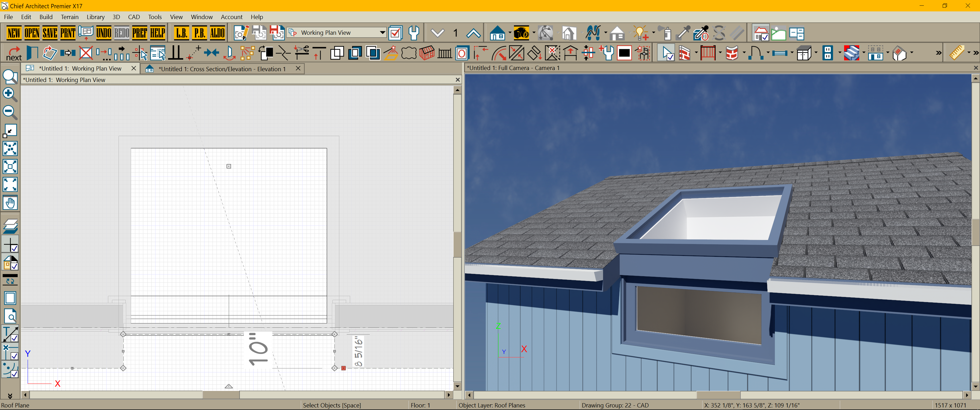Open the Working Plan View dropdown
Viewport: 980px width, 410px height.
382,33
